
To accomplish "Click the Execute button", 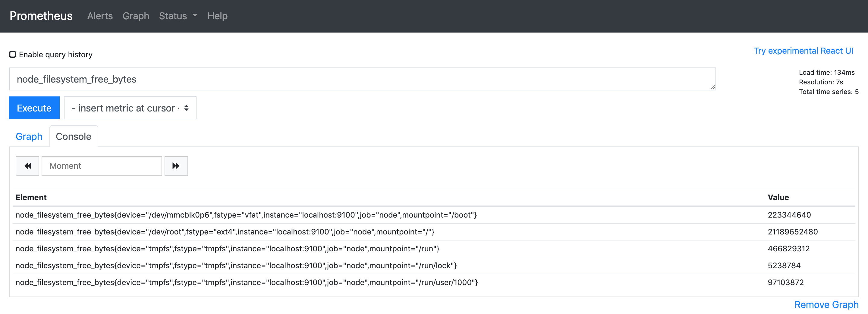I will [34, 108].
